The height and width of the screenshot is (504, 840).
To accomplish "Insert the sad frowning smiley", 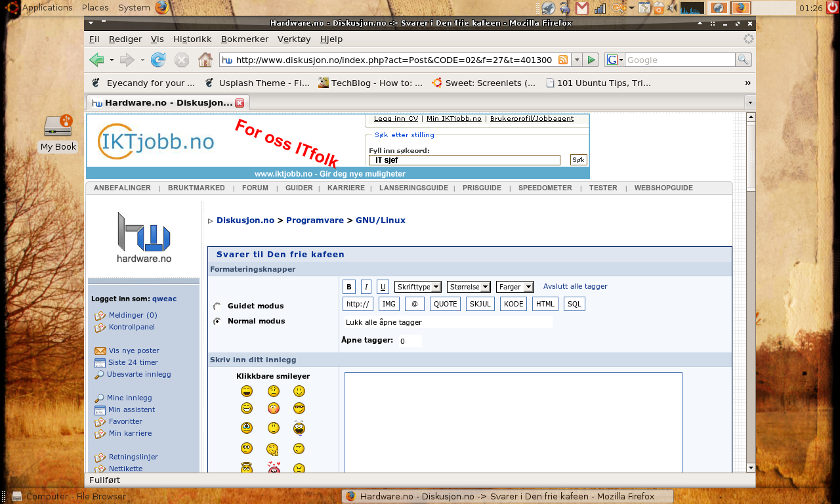I will tap(274, 391).
